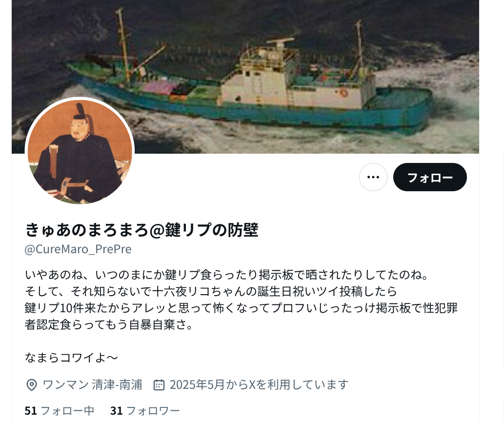Image resolution: width=504 pixels, height=422 pixels.
Task: Open the samurai portrait profile picture
Action: 80,151
